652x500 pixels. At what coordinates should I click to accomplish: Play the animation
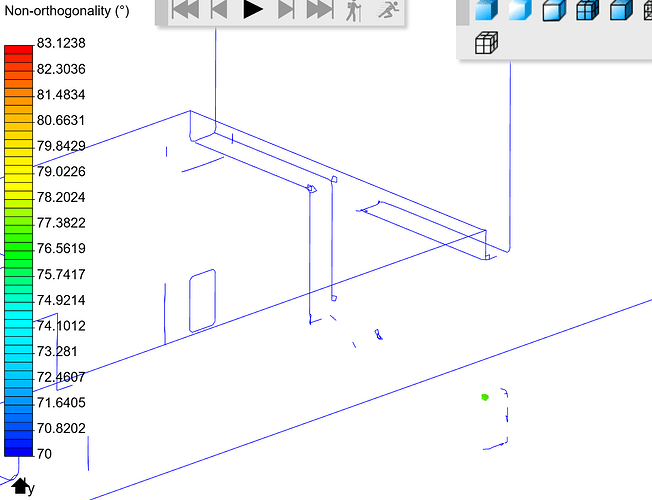click(253, 9)
